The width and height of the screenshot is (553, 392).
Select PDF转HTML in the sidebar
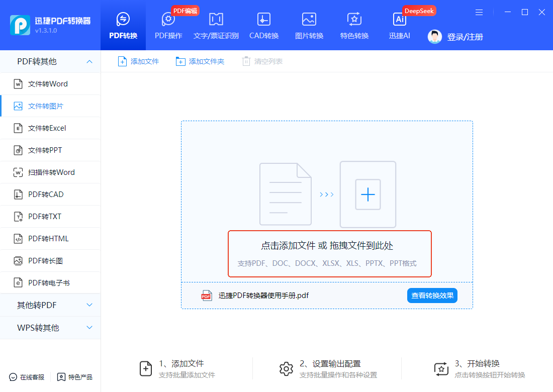(50, 239)
